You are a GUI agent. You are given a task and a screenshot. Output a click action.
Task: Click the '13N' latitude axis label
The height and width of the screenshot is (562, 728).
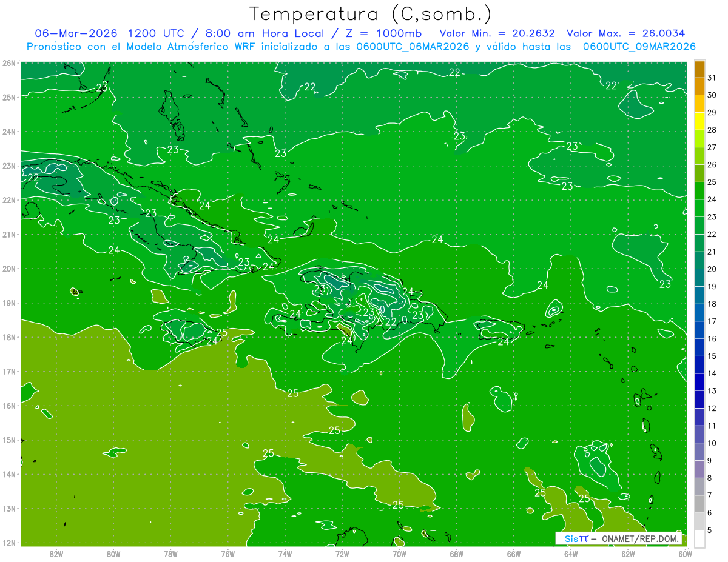pyautogui.click(x=9, y=508)
